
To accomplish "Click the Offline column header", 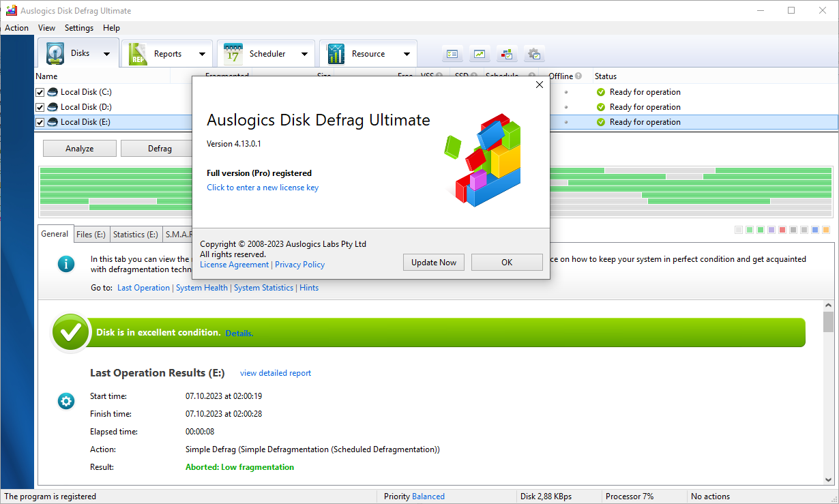I will pyautogui.click(x=561, y=76).
